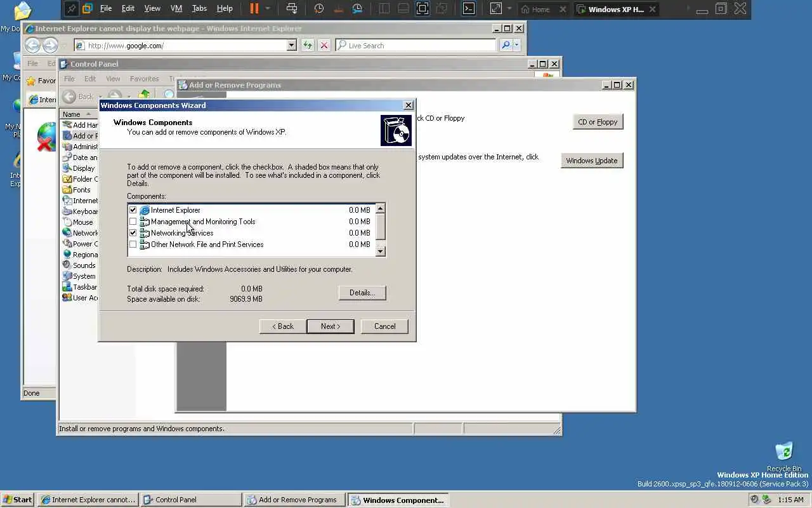Open Control Panel's View menu
The image size is (812, 508).
point(113,79)
